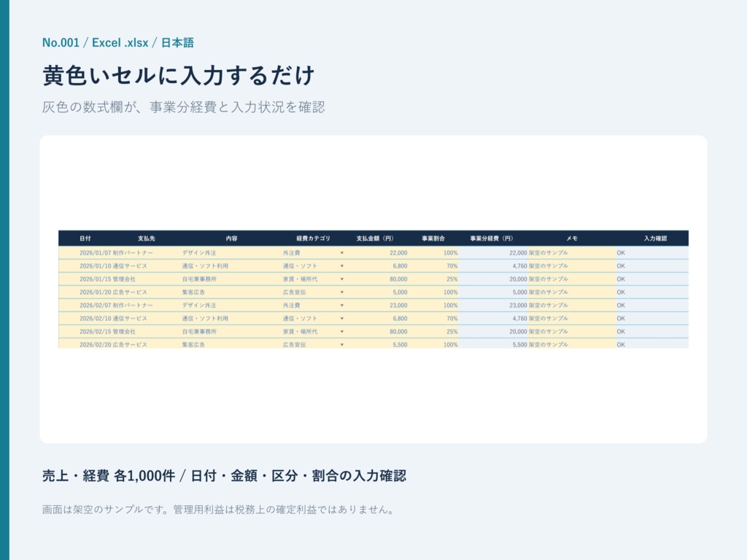Screen dimensions: 747x560
Task: Click the label No.001 / Excel .xlsx / 日本語
Action: pyautogui.click(x=118, y=43)
